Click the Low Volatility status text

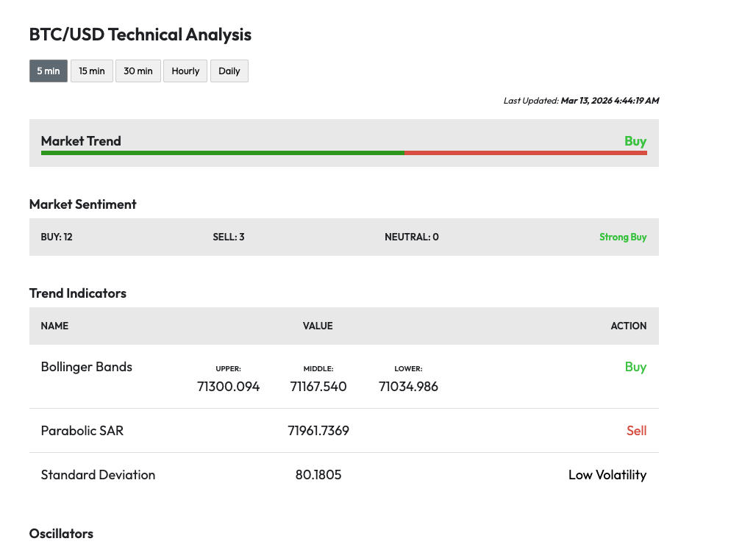point(607,475)
